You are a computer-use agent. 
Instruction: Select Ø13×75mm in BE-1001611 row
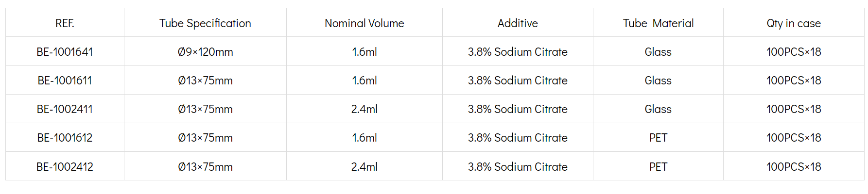pyautogui.click(x=205, y=81)
